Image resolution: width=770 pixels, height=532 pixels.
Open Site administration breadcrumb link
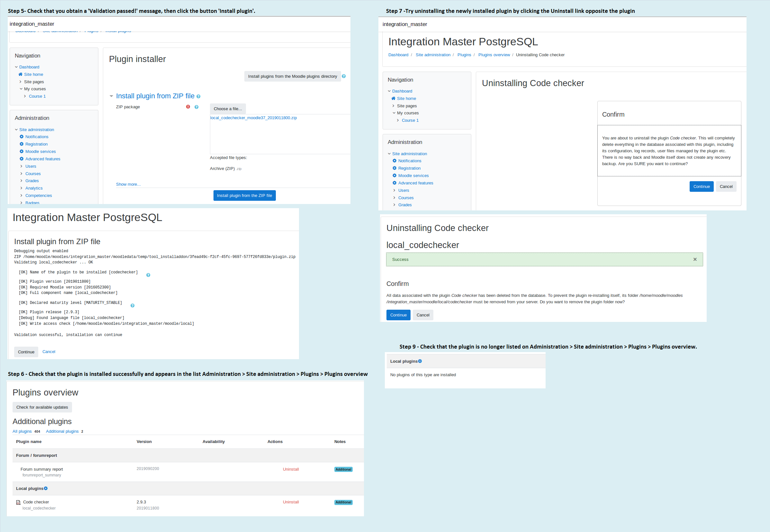pyautogui.click(x=433, y=55)
